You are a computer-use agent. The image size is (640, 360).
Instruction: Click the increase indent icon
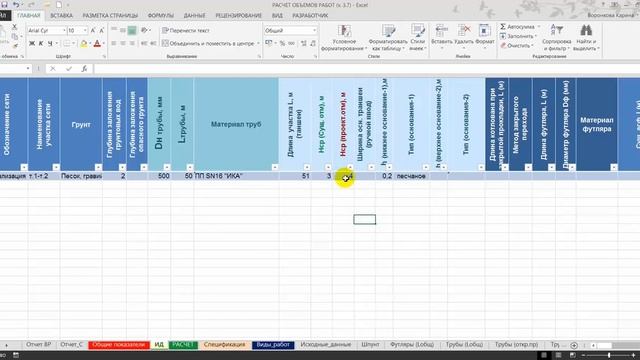(x=153, y=43)
